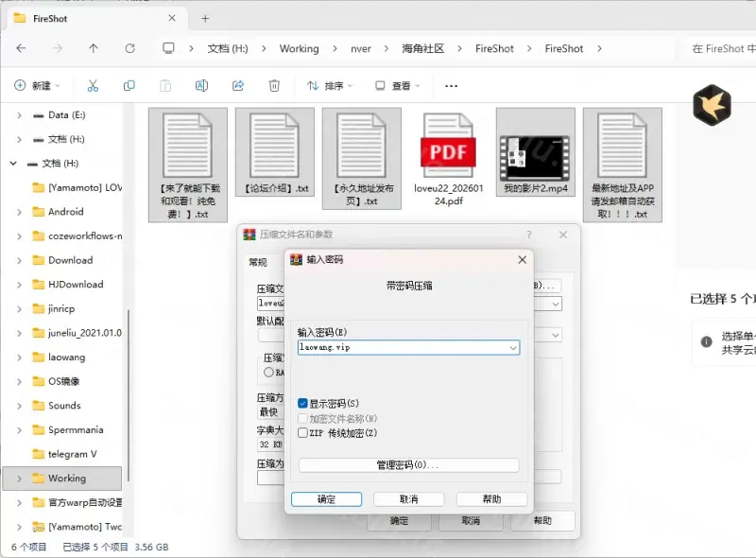Click 取消 in password dialog
Image resolution: width=756 pixels, height=558 pixels.
click(x=408, y=499)
